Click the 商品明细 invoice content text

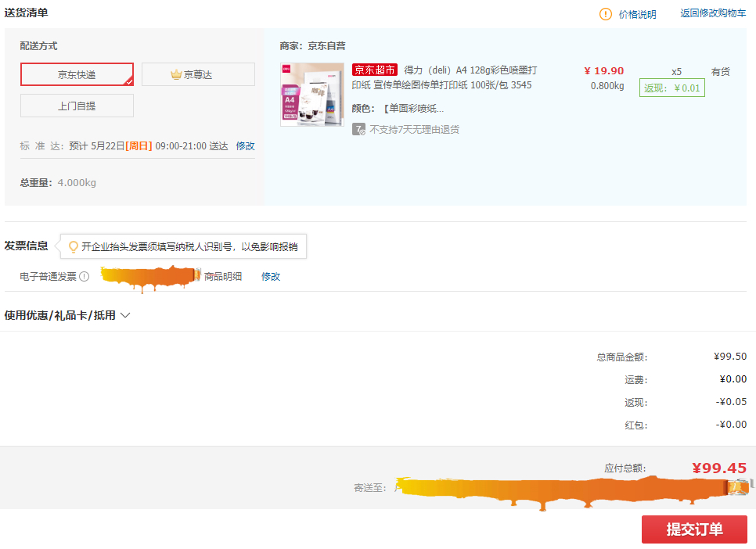(x=223, y=277)
